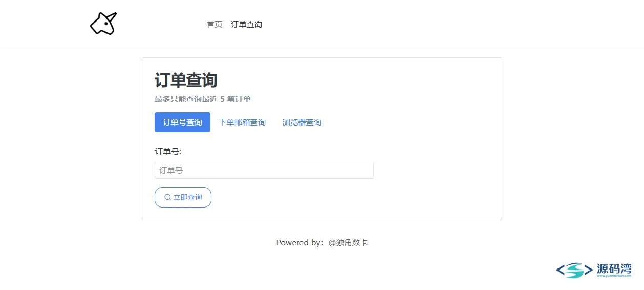Click text 最多只能查询最近 5 笔订单
644x290 pixels.
[x=203, y=99]
